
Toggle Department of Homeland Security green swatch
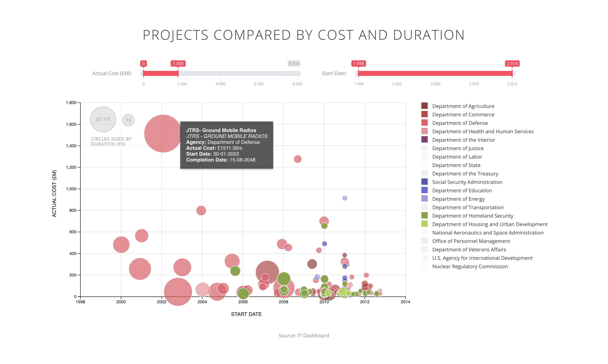(x=424, y=215)
